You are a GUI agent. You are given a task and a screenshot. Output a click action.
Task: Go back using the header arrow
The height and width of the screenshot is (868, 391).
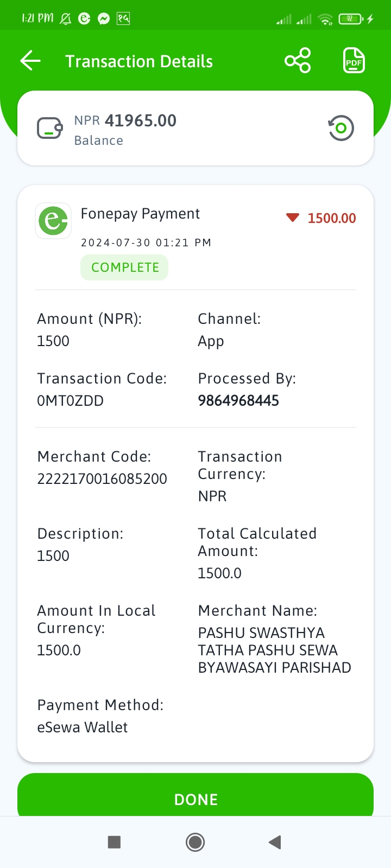pos(30,61)
